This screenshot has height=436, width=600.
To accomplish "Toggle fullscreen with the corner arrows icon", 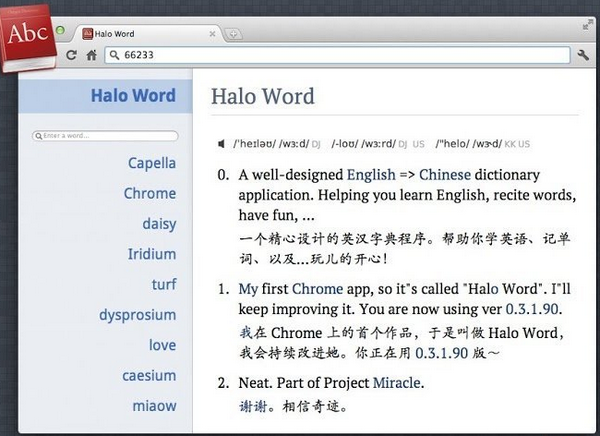I will (x=587, y=25).
